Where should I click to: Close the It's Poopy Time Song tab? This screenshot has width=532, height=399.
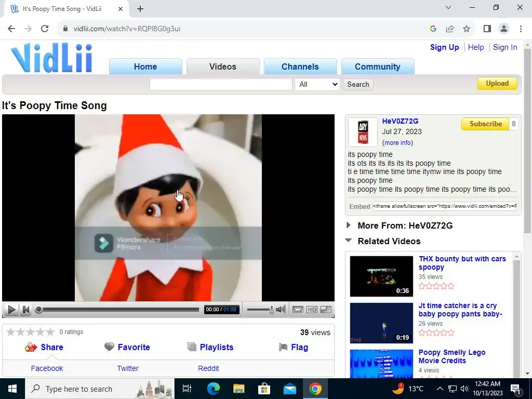[121, 9]
